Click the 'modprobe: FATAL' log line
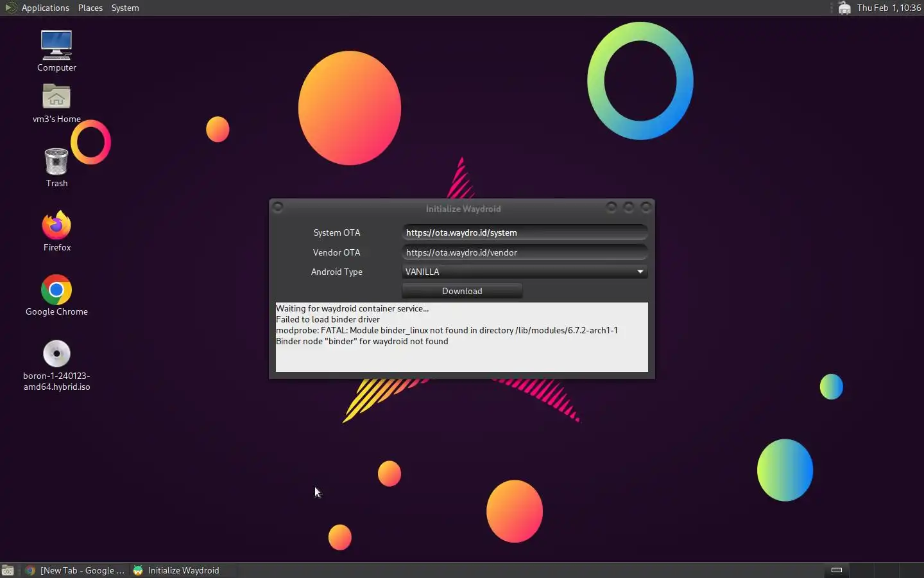The height and width of the screenshot is (578, 924). pyautogui.click(x=447, y=330)
